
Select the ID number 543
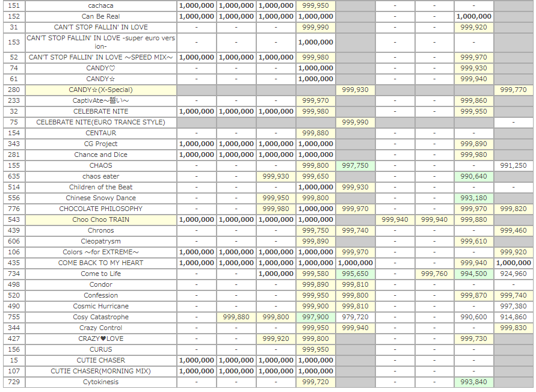14,220
